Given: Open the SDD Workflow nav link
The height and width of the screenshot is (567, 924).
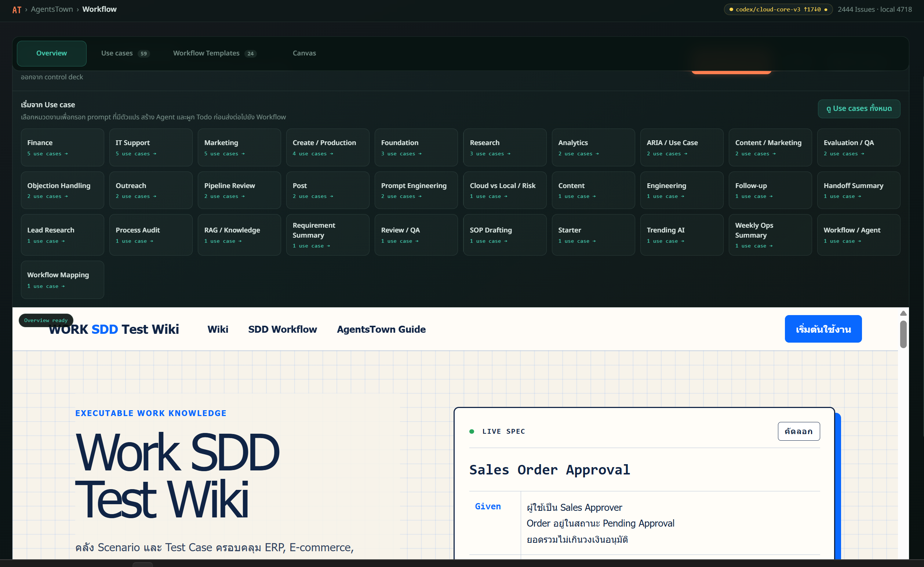Looking at the screenshot, I should [x=283, y=329].
